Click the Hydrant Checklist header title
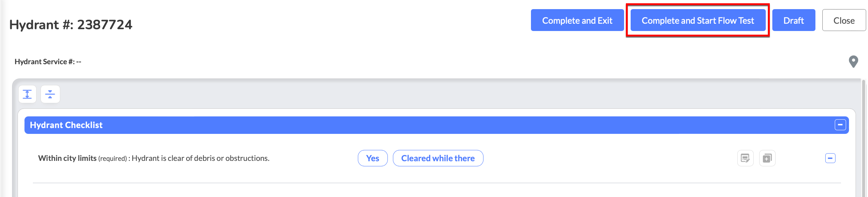Image resolution: width=868 pixels, height=197 pixels. pyautogui.click(x=66, y=125)
